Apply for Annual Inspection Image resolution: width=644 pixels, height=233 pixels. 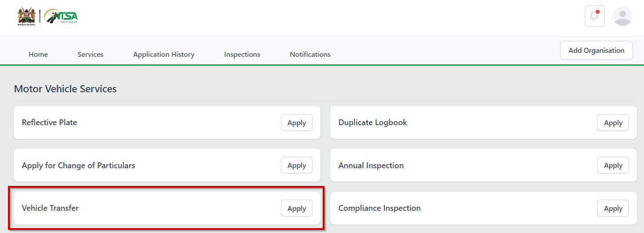(613, 166)
